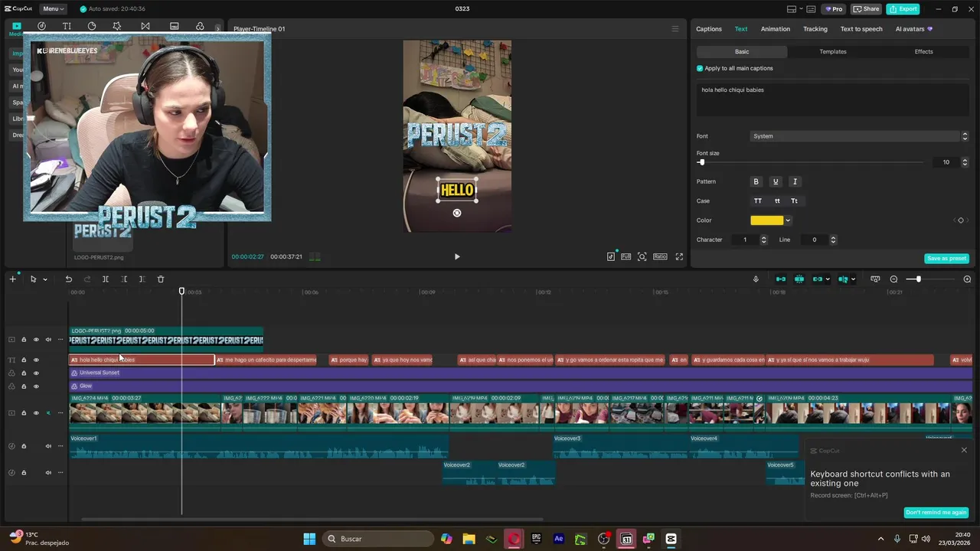
Task: Switch to the Tracking tab
Action: coord(815,29)
